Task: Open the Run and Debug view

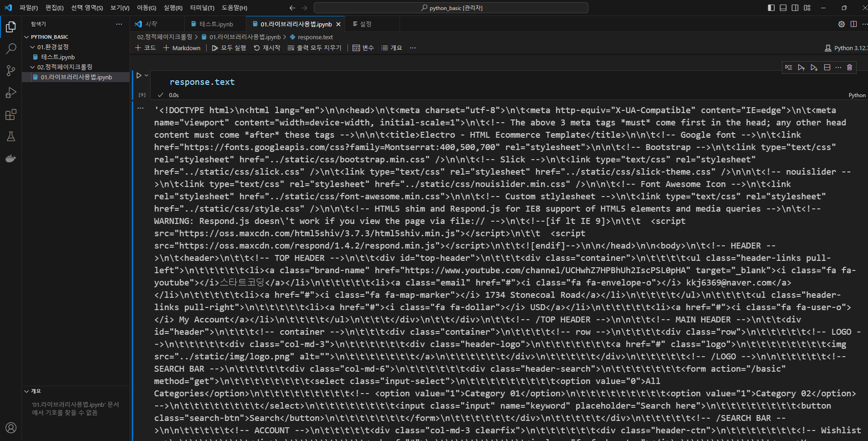Action: [11, 93]
